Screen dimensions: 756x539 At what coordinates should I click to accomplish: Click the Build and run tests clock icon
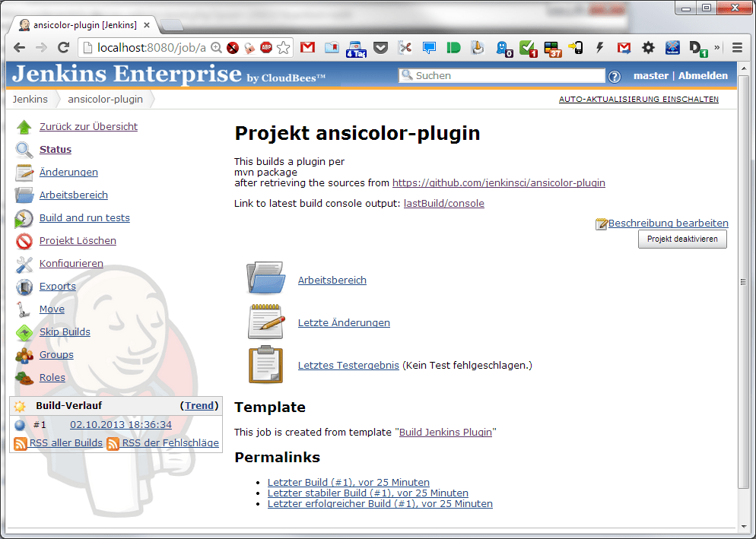click(24, 219)
